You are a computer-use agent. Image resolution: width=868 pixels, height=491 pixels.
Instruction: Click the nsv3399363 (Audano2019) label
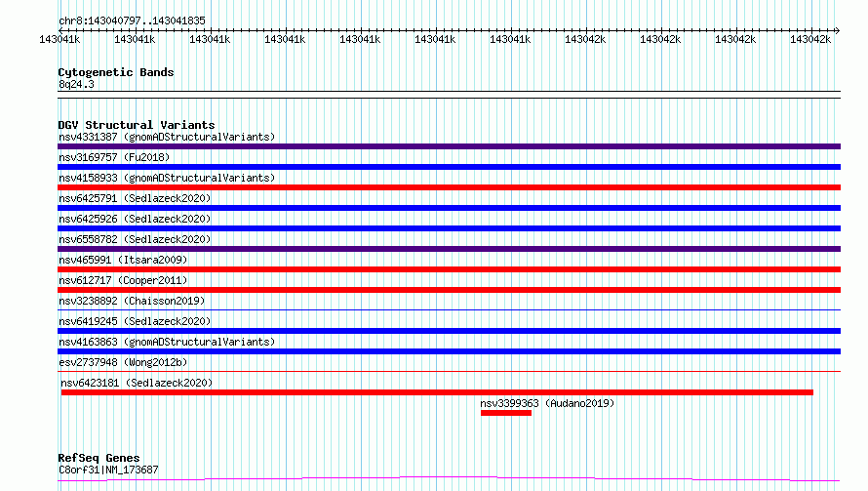547,403
